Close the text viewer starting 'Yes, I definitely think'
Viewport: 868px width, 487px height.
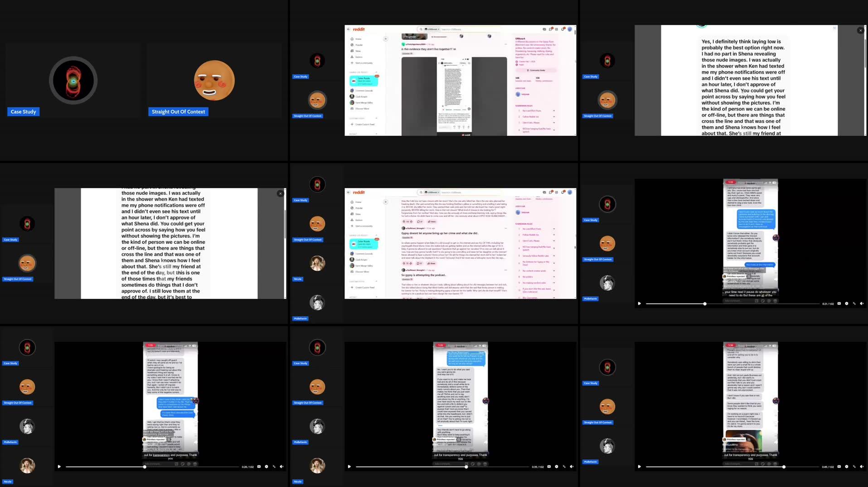pos(860,30)
